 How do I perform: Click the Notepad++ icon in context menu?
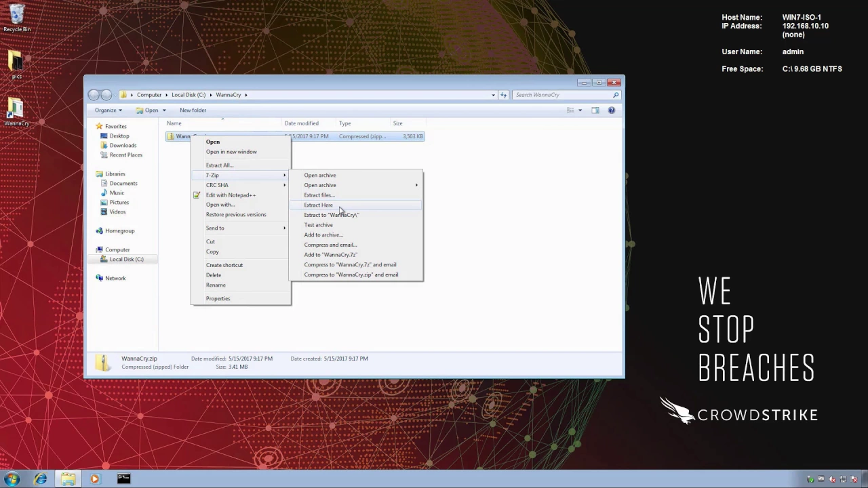pyautogui.click(x=197, y=195)
